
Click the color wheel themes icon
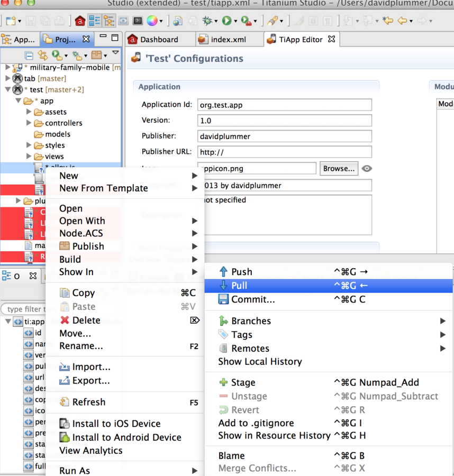(152, 21)
